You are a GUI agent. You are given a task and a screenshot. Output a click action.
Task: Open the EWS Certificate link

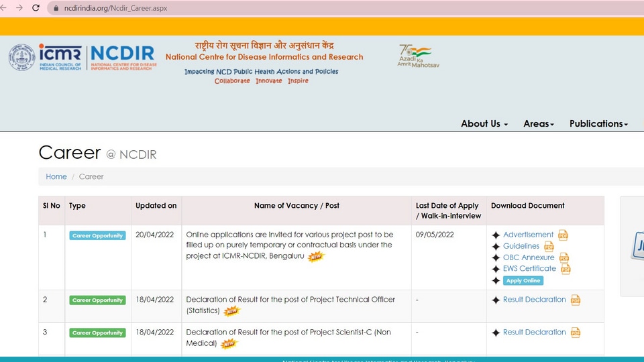point(529,268)
